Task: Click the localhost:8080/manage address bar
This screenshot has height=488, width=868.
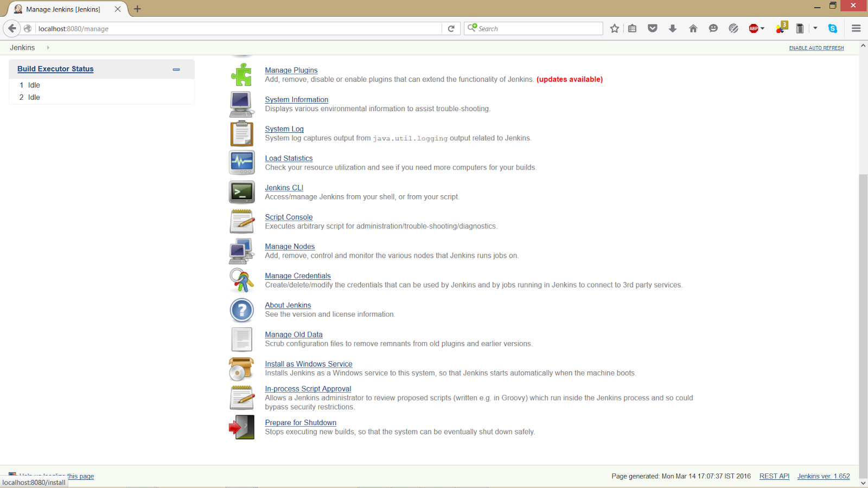Action: pos(239,29)
